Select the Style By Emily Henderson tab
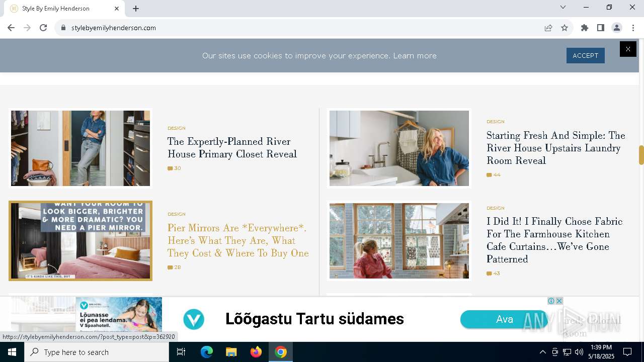The width and height of the screenshot is (644, 362). point(64,9)
